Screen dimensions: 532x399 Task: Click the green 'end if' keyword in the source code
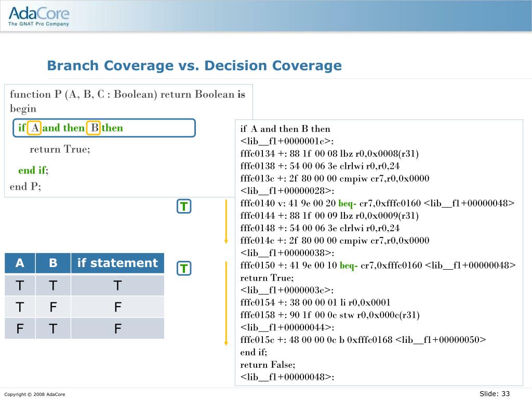[x=32, y=170]
